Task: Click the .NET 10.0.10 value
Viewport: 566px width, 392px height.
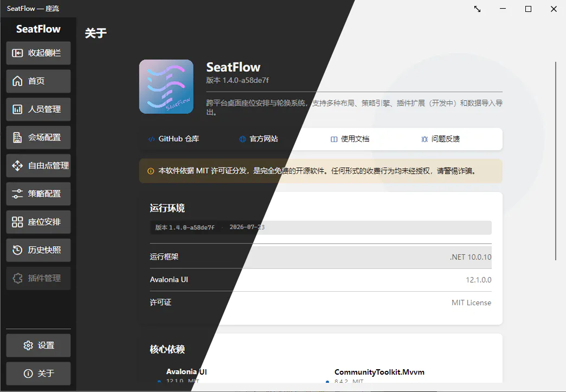Action: click(471, 257)
